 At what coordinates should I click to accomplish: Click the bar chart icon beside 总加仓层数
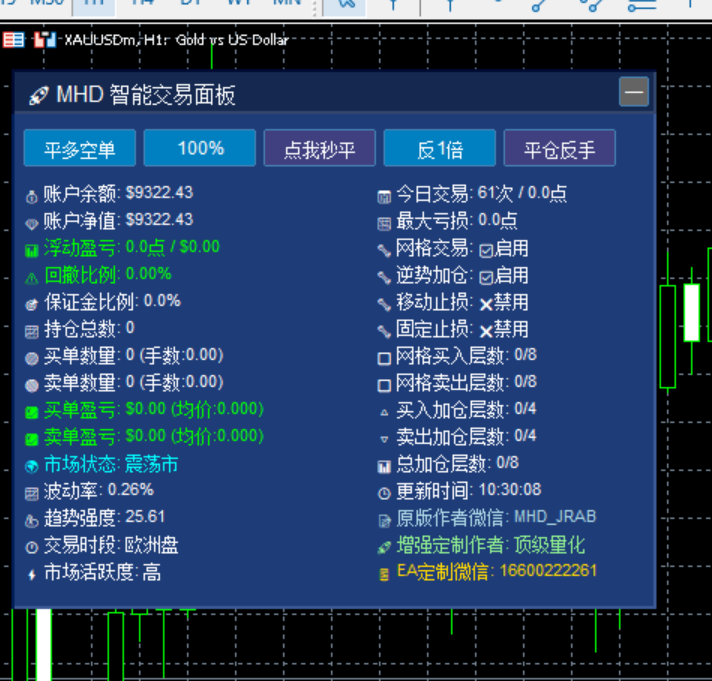pos(384,467)
